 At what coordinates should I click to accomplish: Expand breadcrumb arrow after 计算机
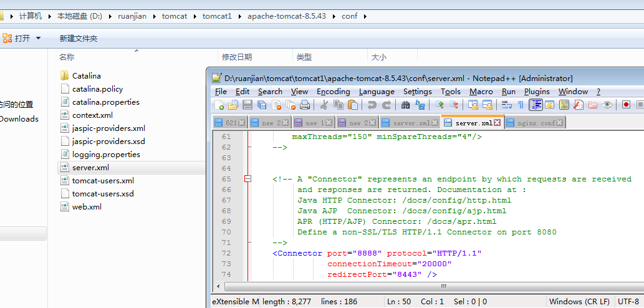tap(49, 16)
